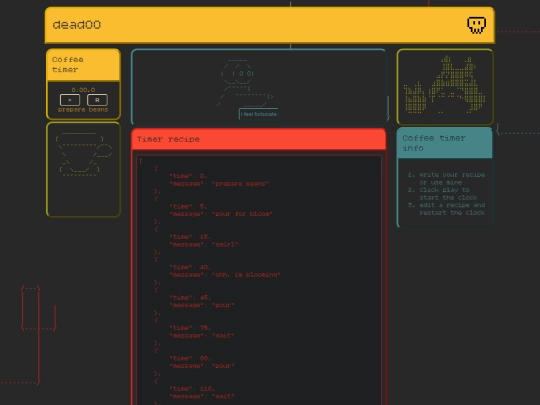Screen dimensions: 540x405
Task: Click the Coffee timer info heading
Action: point(445,143)
